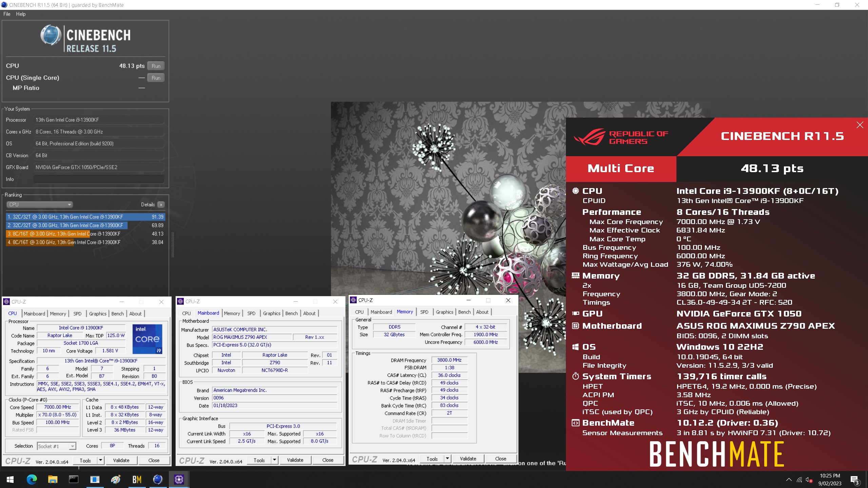Select ranking row with score 38.84
868x488 pixels.
click(85, 242)
